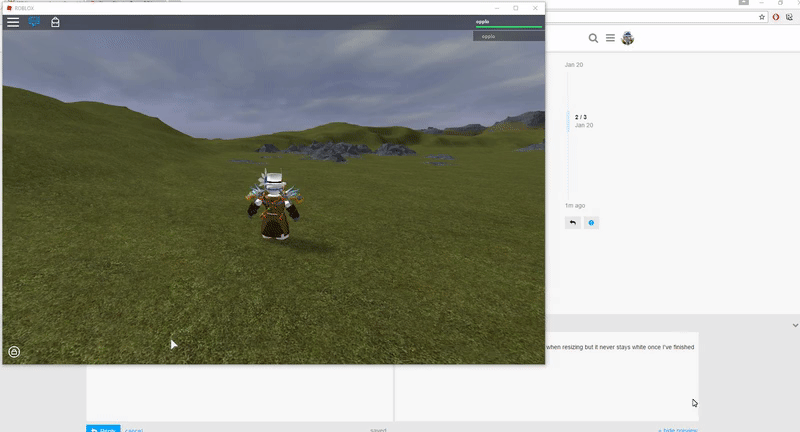Viewport: 800px width, 432px height.
Task: Click the hide preview link
Action: [677, 430]
